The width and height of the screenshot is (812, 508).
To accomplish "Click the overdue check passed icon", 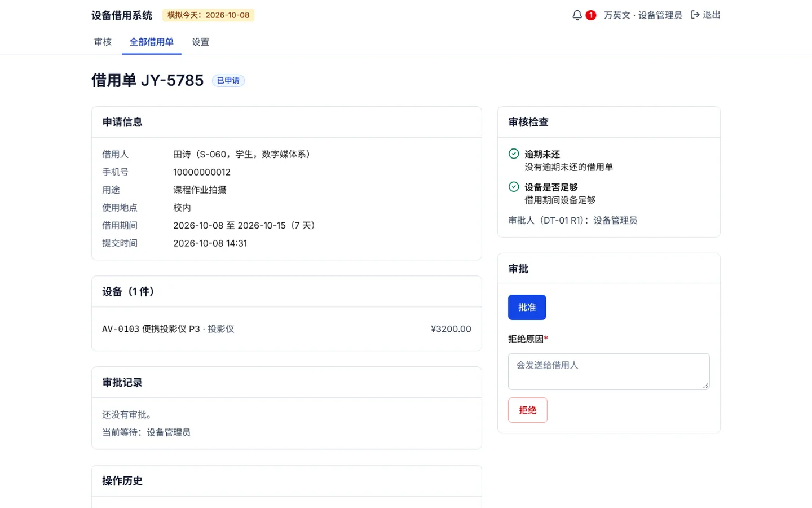I will [514, 154].
